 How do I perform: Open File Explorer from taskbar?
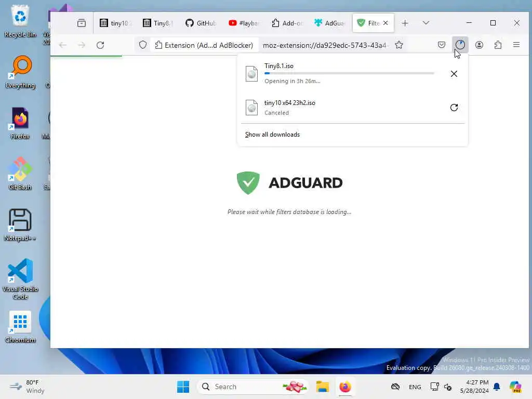(x=322, y=387)
